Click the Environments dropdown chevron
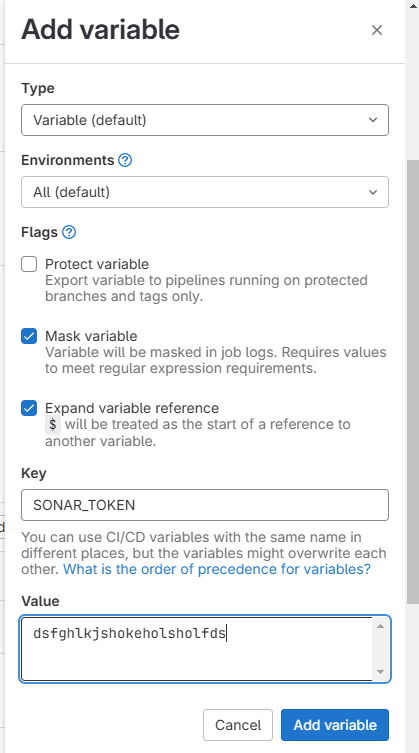This screenshot has height=753, width=419. click(x=373, y=192)
